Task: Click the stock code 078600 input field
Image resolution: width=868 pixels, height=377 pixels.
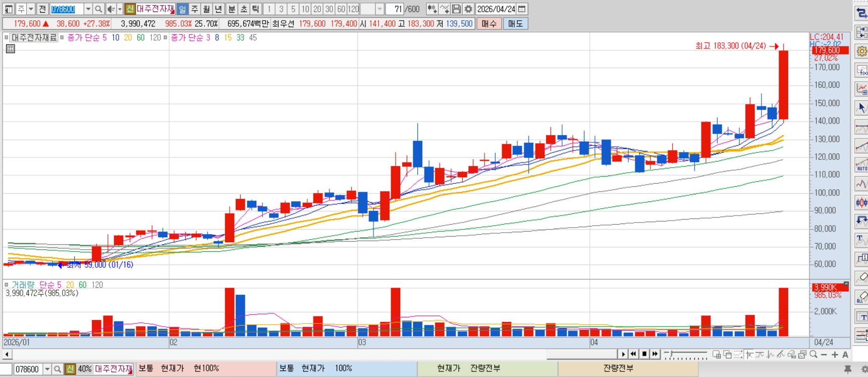Action: tap(67, 9)
